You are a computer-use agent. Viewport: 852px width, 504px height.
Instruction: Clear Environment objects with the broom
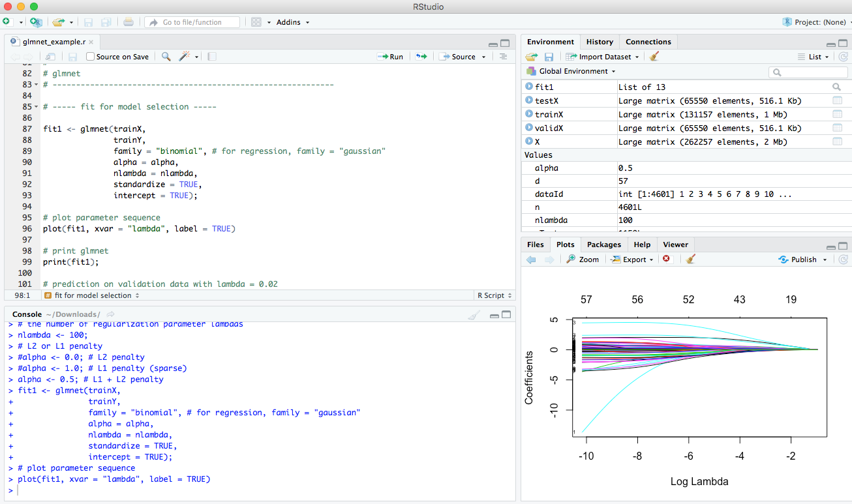(x=654, y=57)
